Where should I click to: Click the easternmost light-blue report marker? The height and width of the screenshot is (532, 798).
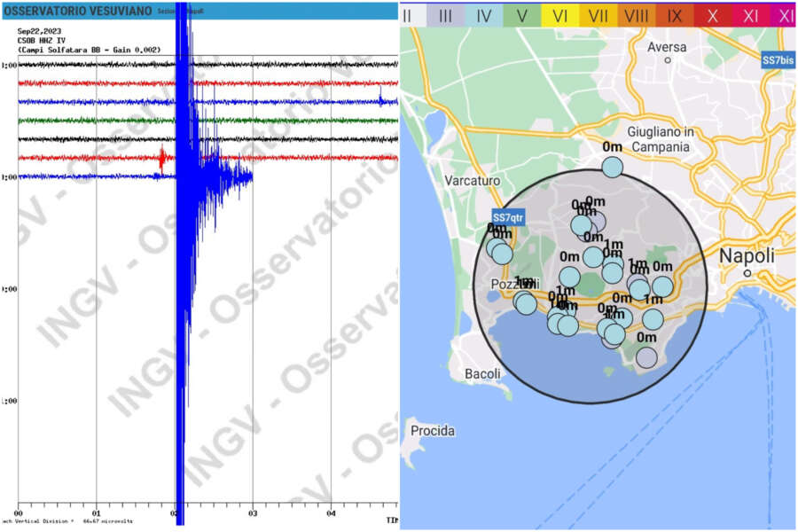662,286
